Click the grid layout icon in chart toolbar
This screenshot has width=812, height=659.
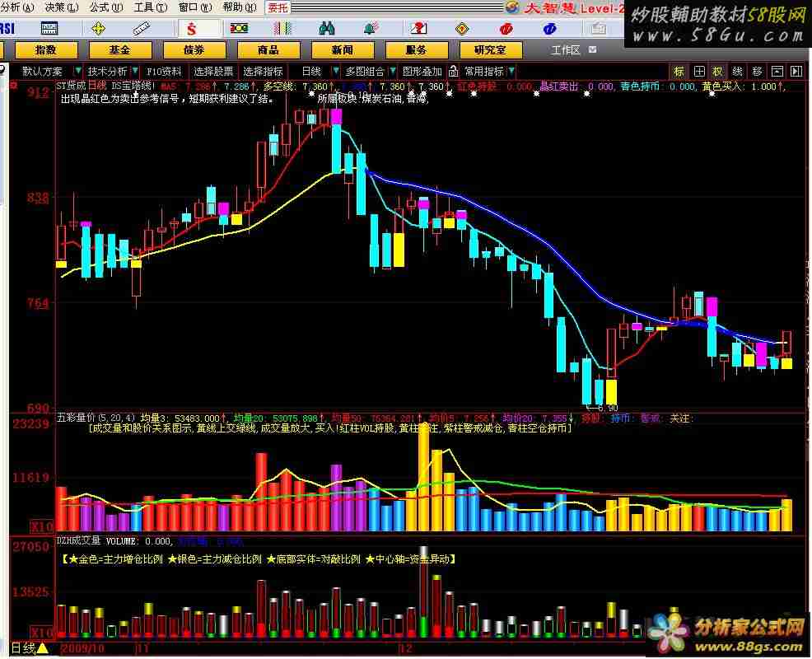click(x=698, y=72)
